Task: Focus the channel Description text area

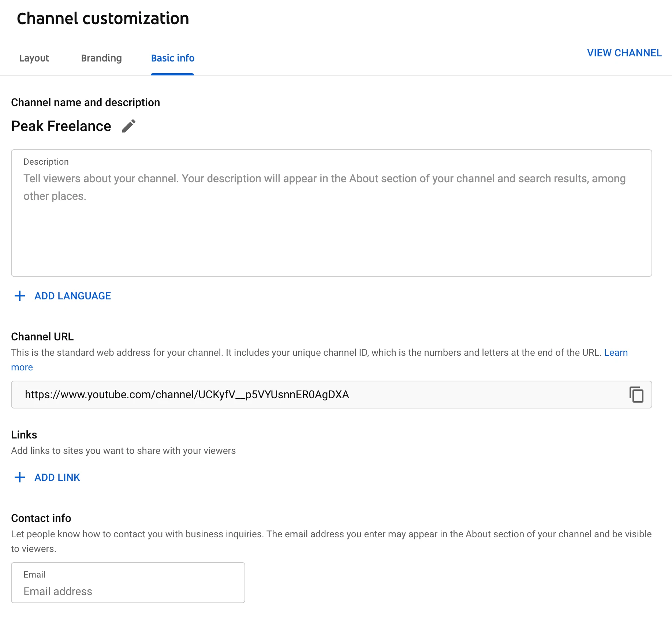Action: click(x=331, y=227)
